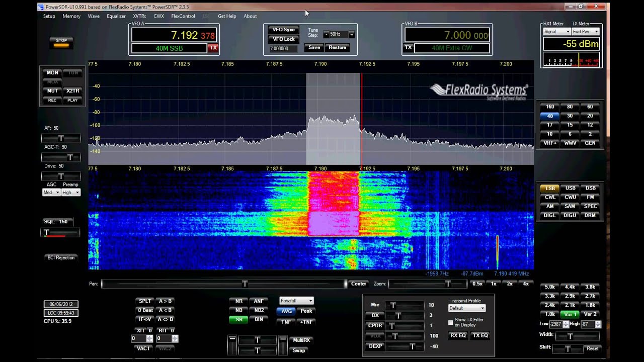
Task: Open the Panafall display mode dropdown
Action: (x=296, y=301)
